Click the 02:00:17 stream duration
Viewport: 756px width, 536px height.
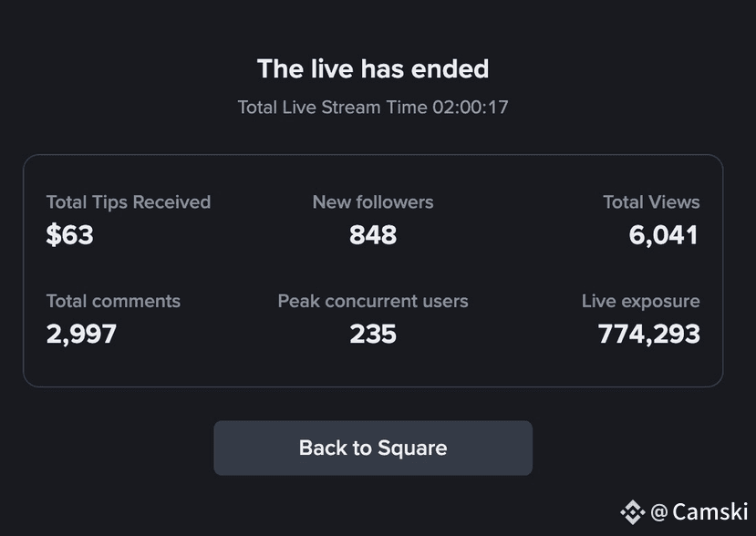click(470, 107)
